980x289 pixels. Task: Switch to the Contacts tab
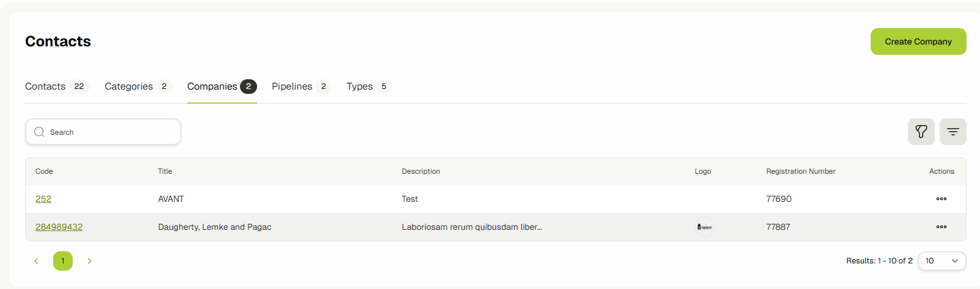[45, 87]
